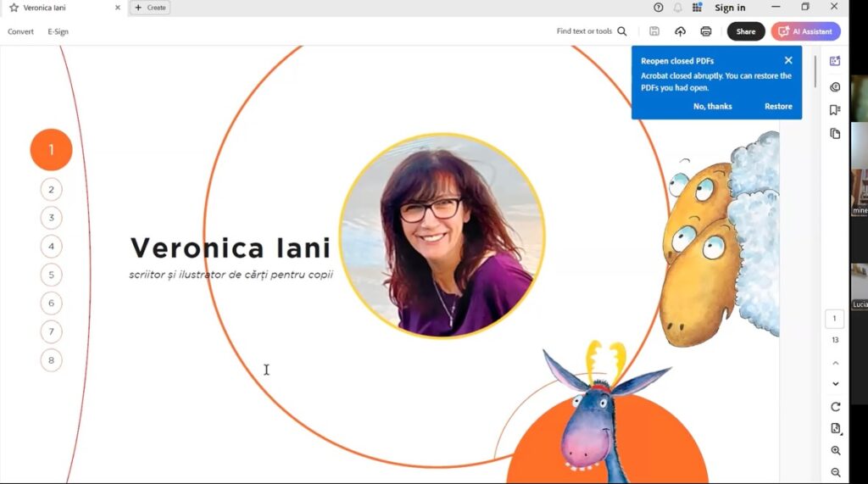Click the Create new tab button
This screenshot has width=868, height=484.
150,8
